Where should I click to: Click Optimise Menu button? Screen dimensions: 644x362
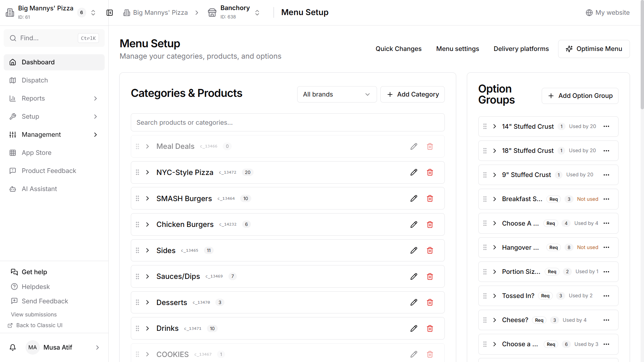(594, 49)
